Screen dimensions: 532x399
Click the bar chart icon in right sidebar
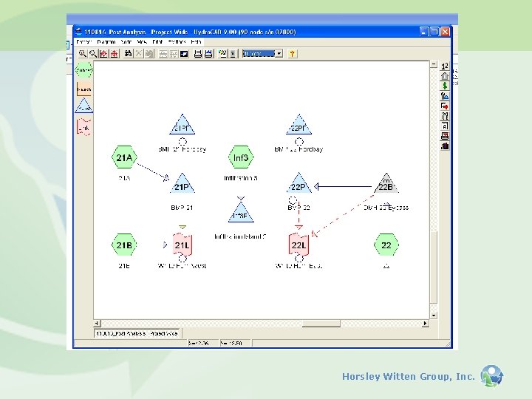[445, 146]
